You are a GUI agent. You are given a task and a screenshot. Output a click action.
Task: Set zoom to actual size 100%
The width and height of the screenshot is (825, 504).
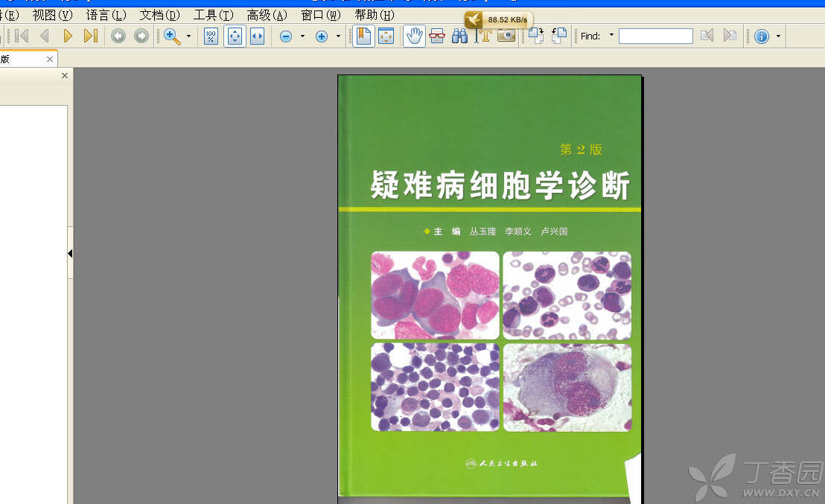211,36
